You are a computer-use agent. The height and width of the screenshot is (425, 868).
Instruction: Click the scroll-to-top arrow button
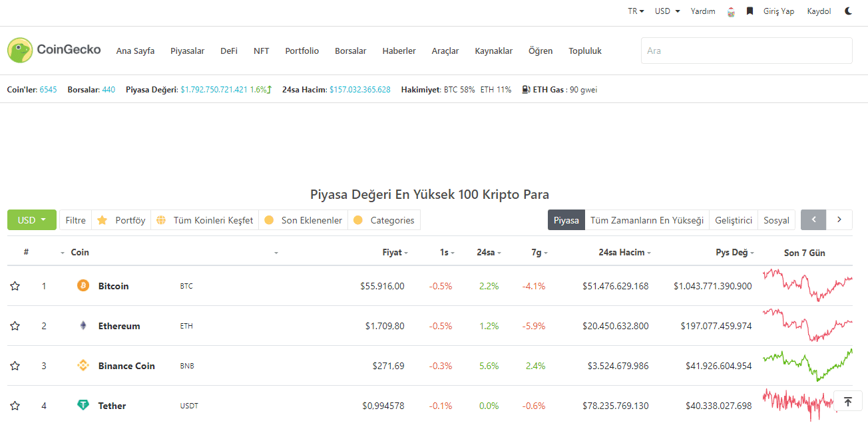coord(847,402)
